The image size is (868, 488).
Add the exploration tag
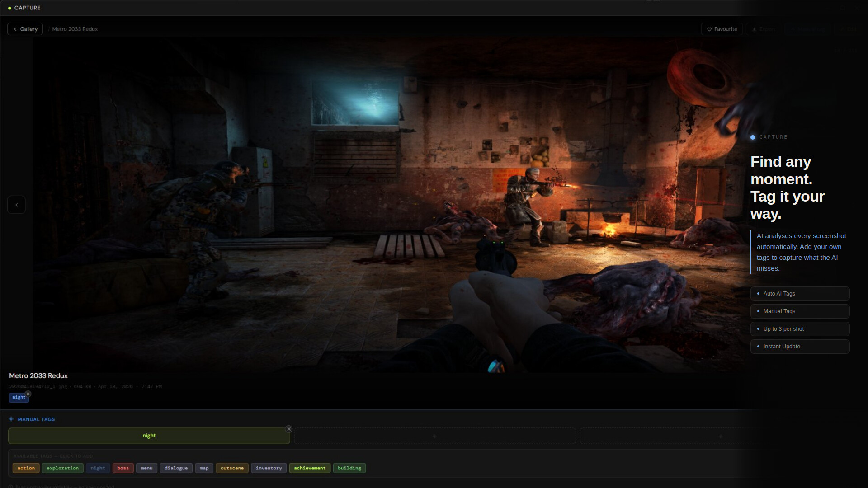pos(62,468)
